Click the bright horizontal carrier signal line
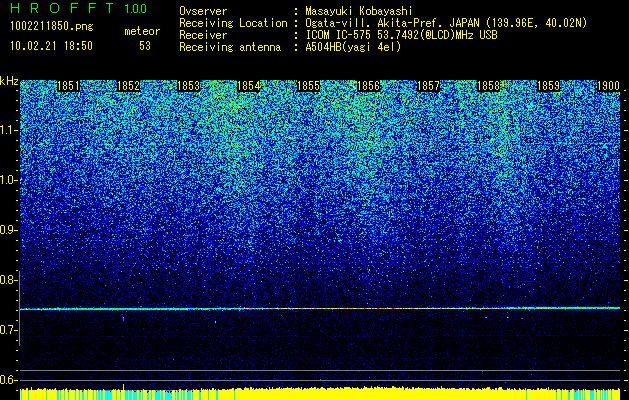This screenshot has width=629, height=400. (320, 309)
